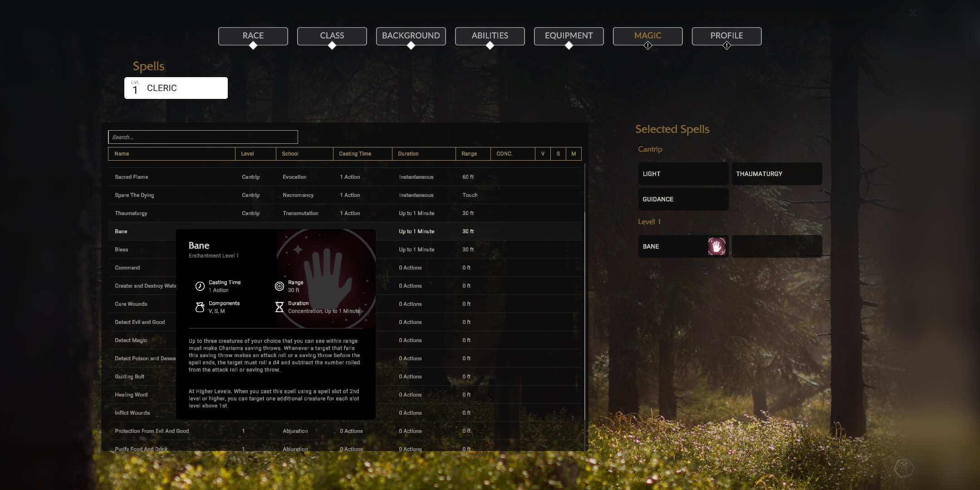Viewport: 980px width, 490px height.
Task: Sort spells by the Level column header
Action: (255, 154)
